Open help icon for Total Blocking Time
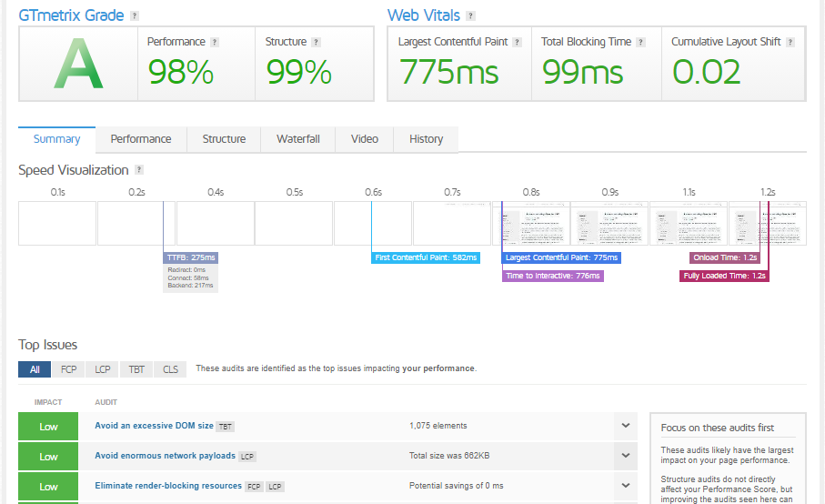Image resolution: width=825 pixels, height=504 pixels. [640, 42]
